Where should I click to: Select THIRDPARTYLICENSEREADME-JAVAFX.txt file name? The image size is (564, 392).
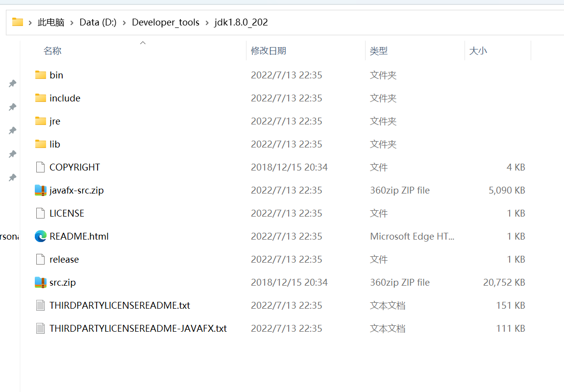(x=138, y=328)
